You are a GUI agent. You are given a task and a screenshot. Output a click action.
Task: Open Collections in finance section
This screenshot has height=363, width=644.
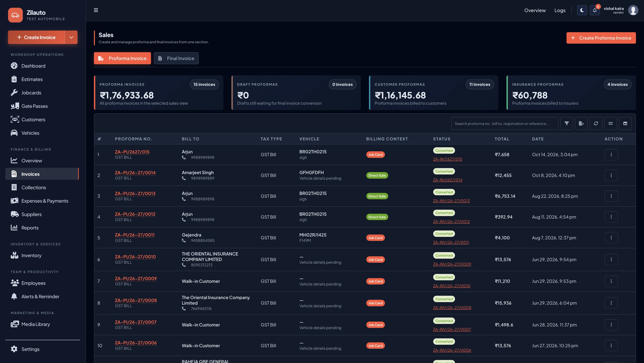(x=42, y=188)
